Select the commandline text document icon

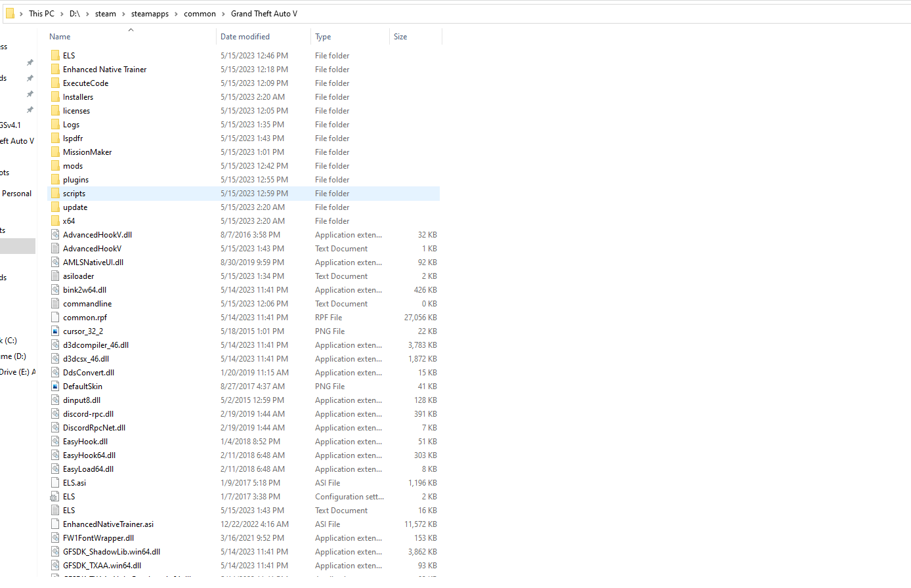coord(55,304)
